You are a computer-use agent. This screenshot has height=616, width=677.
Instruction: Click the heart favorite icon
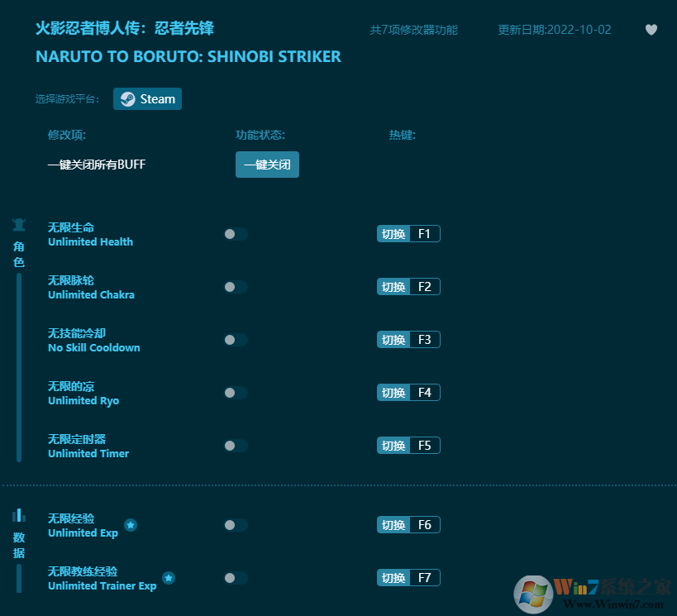[651, 30]
